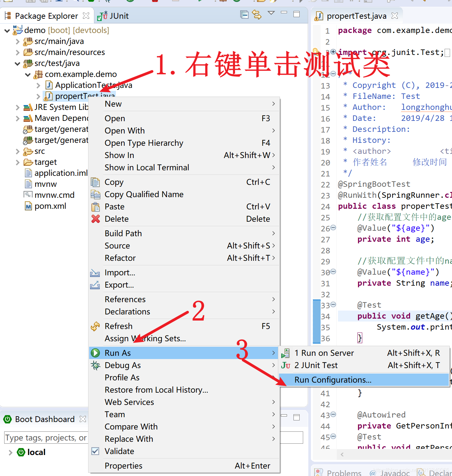Image resolution: width=452 pixels, height=476 pixels.
Task: Switch to the JUnit tab
Action: 113,16
